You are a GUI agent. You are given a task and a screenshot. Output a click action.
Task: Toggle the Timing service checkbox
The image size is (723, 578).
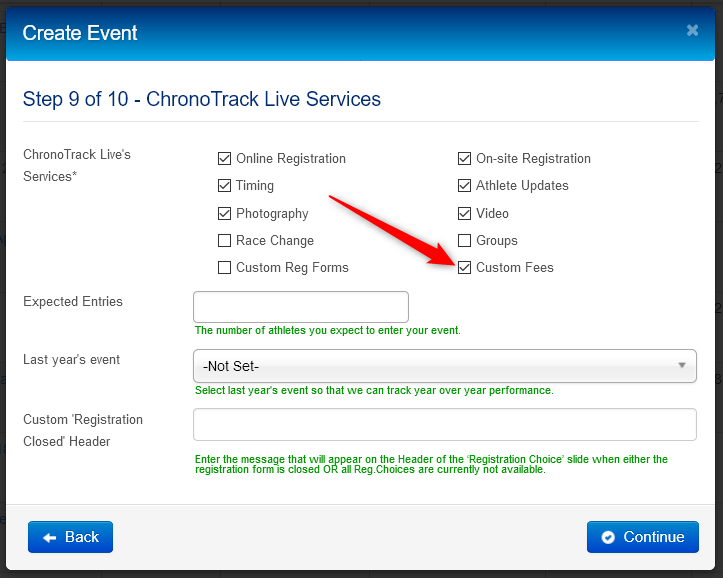224,186
